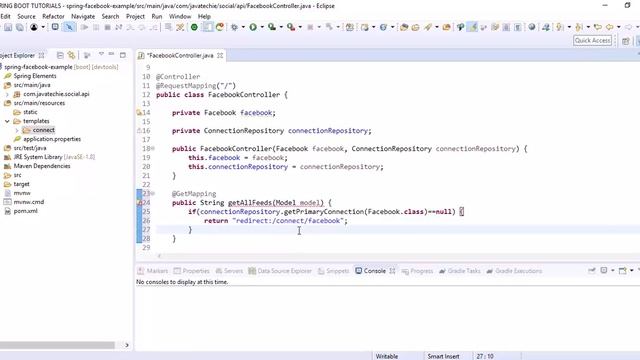
Task: Toggle Mark Occurrences highlighted toolbar icon
Action: click(x=472, y=27)
